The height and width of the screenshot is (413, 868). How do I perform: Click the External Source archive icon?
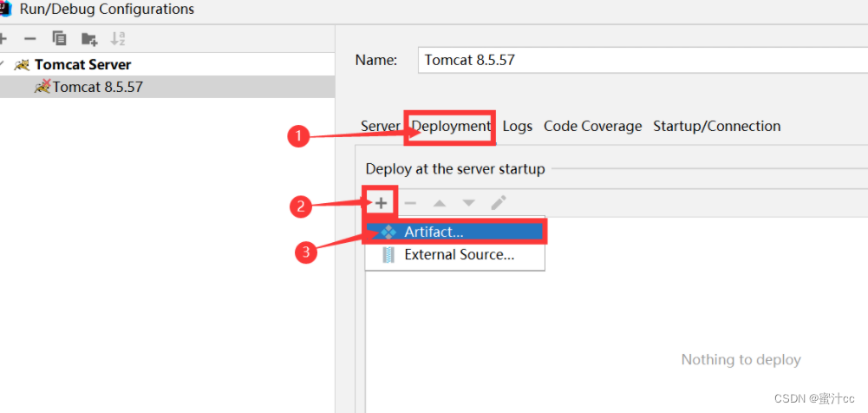tap(388, 255)
